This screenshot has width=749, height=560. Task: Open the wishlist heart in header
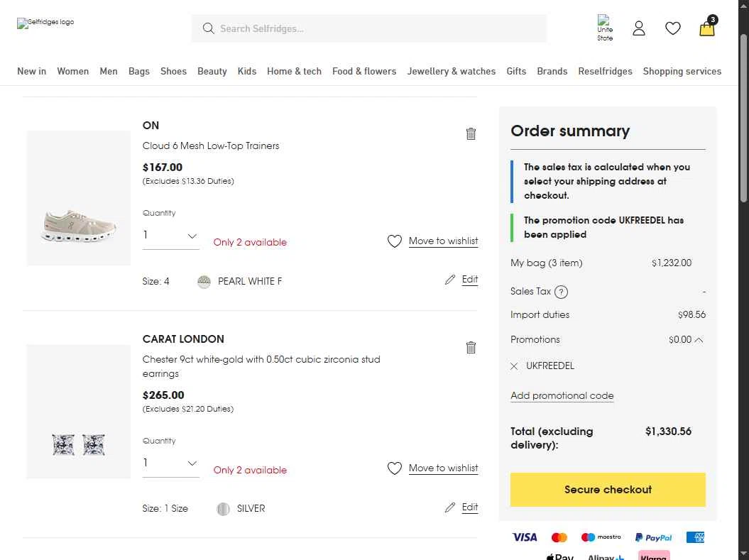(672, 28)
